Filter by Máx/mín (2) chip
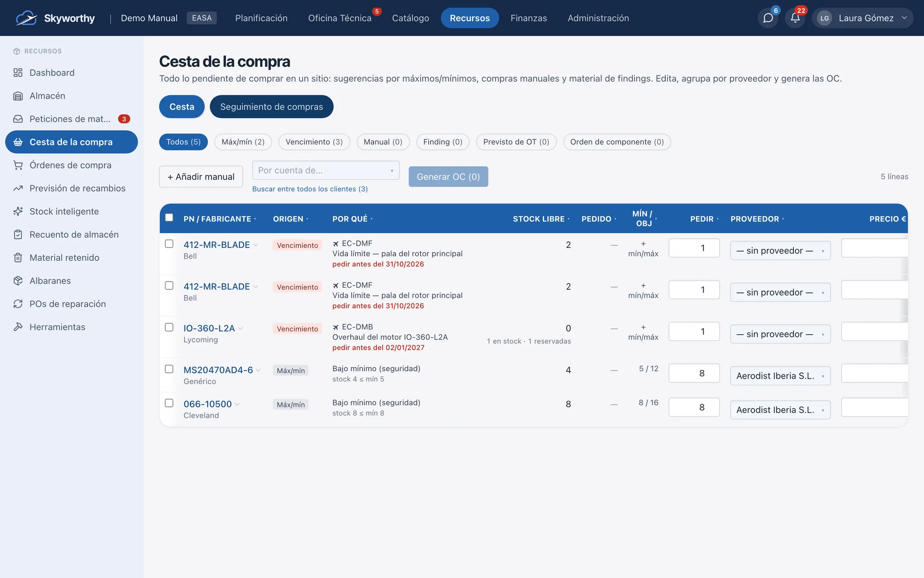 click(243, 142)
